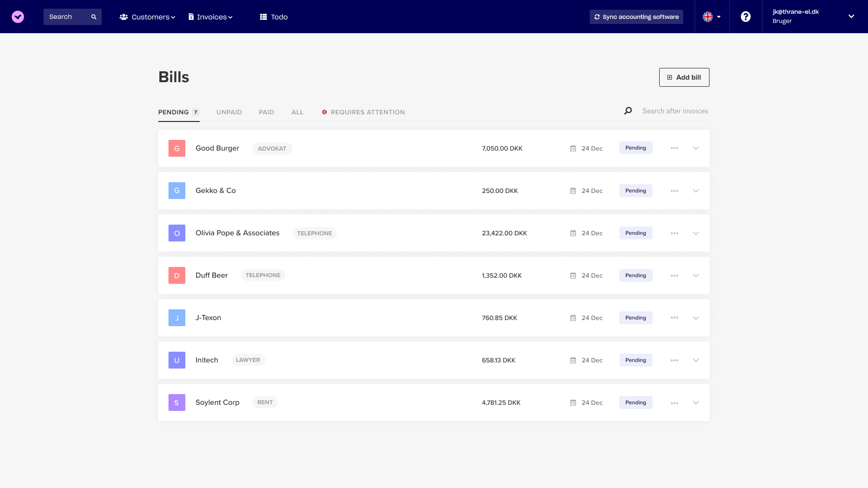This screenshot has height=488, width=868.
Task: Select the magnifier icon beside Search after invoices
Action: click(x=628, y=110)
